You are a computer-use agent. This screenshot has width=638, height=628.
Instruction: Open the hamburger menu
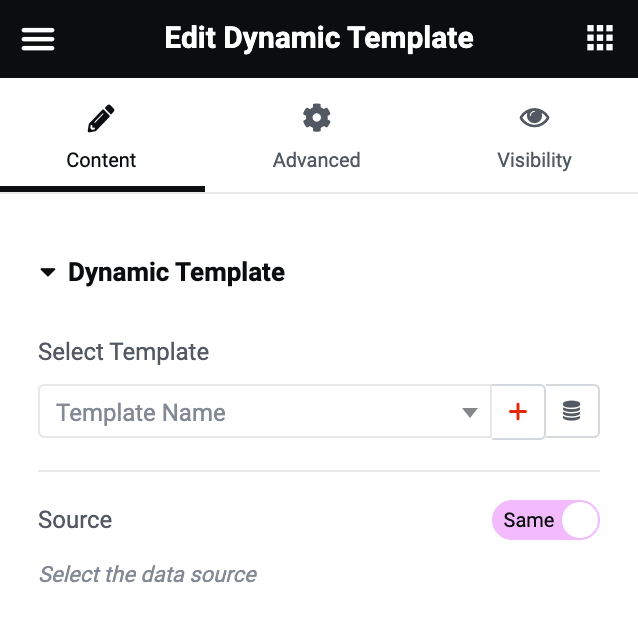click(x=38, y=39)
